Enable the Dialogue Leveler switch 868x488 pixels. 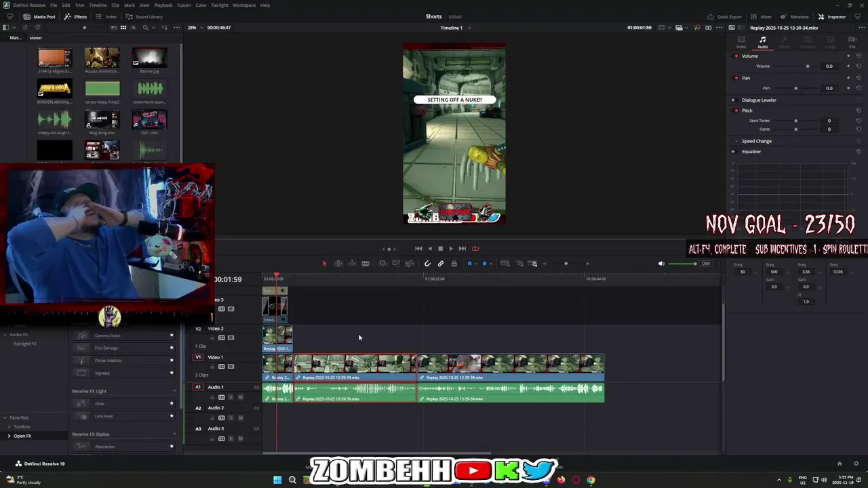click(733, 100)
